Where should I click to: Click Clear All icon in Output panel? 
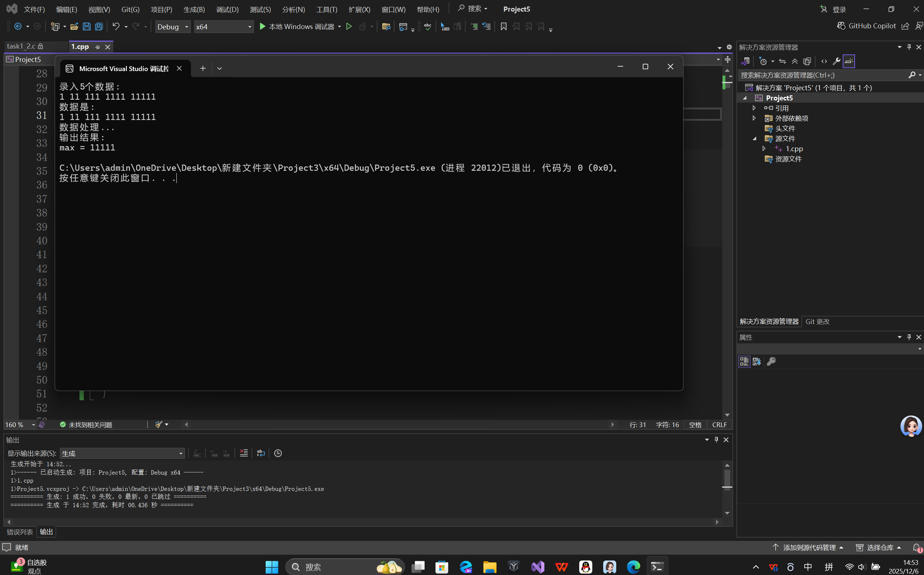[244, 453]
